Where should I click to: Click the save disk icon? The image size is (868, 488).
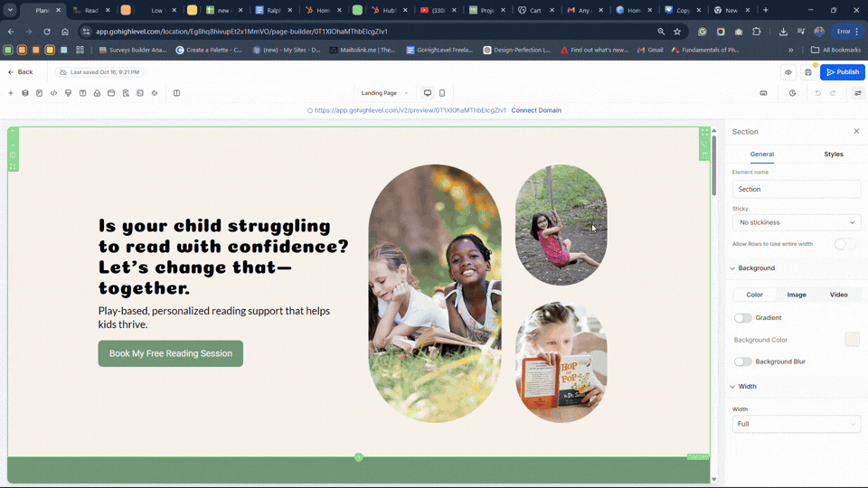point(807,72)
